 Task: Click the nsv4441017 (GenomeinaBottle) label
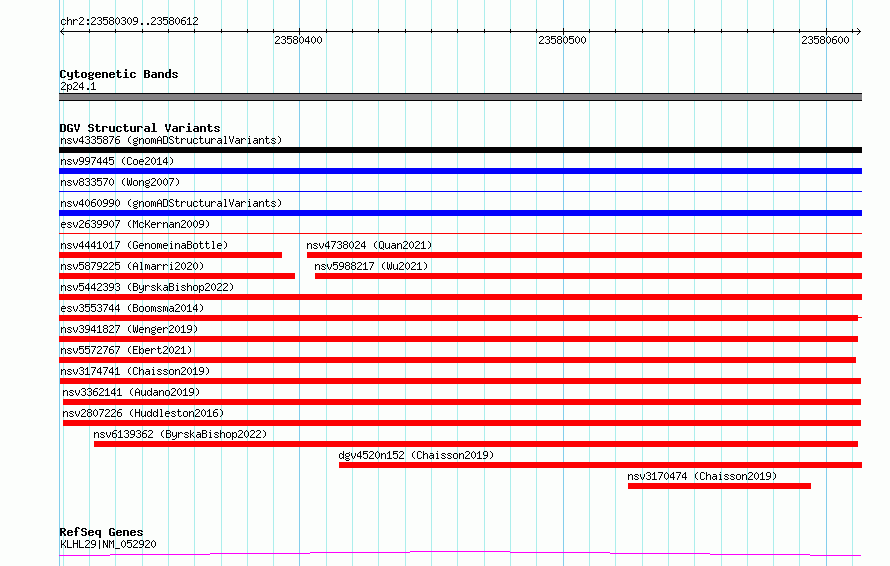pyautogui.click(x=144, y=245)
